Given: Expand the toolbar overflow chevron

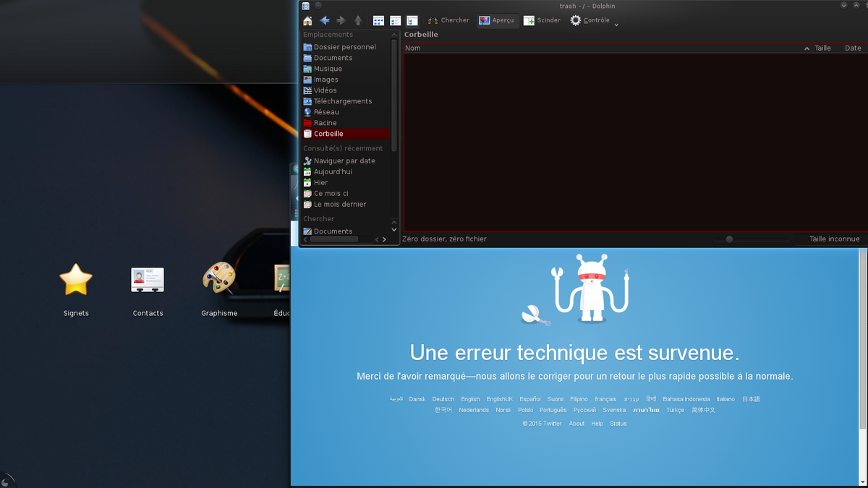Looking at the screenshot, I should click(x=616, y=25).
